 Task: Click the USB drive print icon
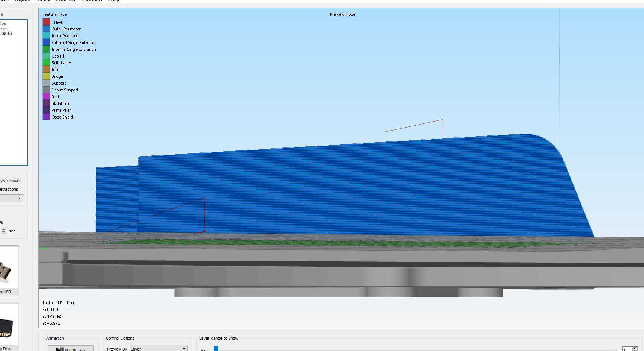[8, 270]
